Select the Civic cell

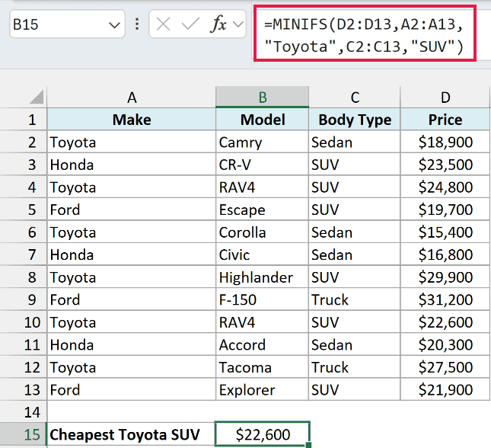pyautogui.click(x=263, y=254)
